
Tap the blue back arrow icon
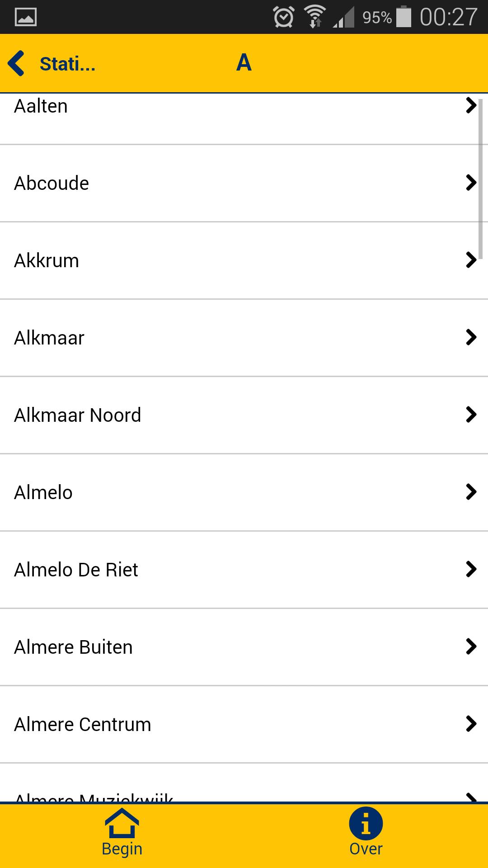click(x=16, y=63)
